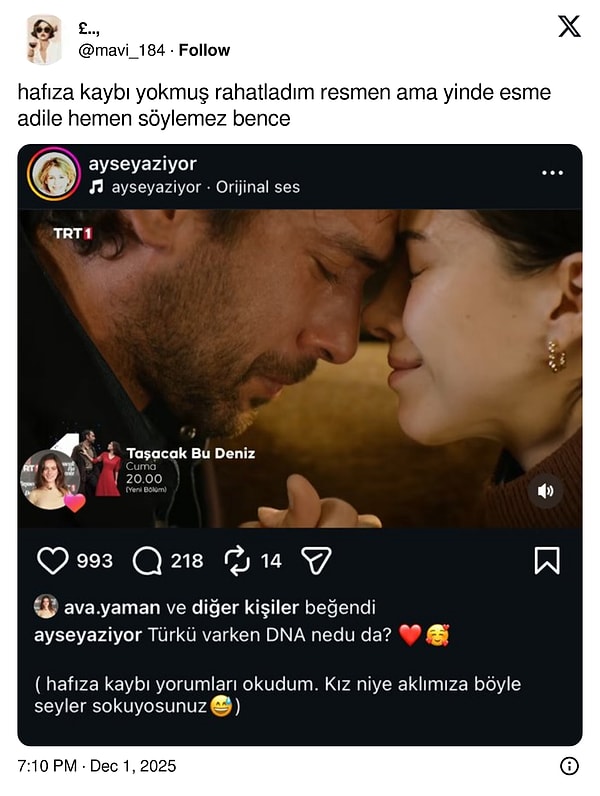Open tweet author's profile picture

tap(43, 39)
